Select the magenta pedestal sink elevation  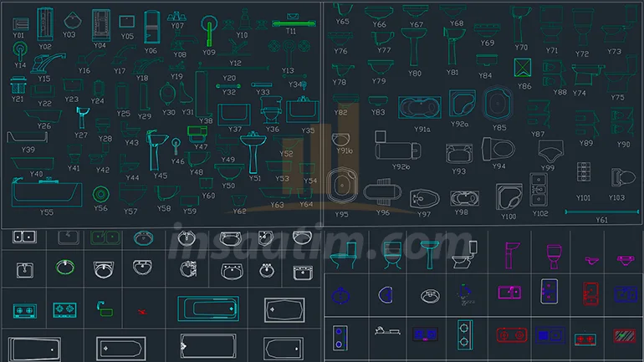click(x=511, y=255)
